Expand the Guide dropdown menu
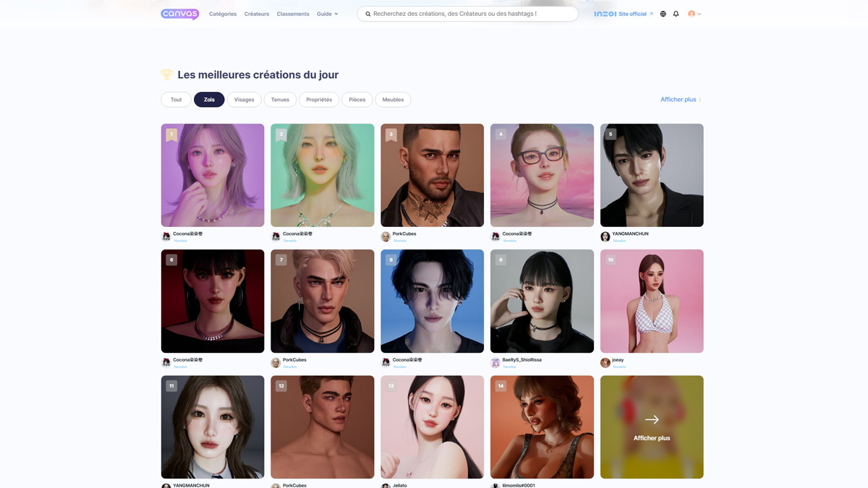 327,14
